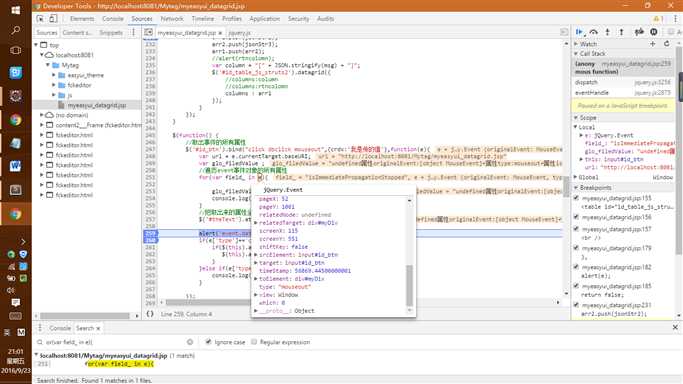This screenshot has width=683, height=384.
Task: Click the navigator horizontal scrollbar
Action: (x=85, y=316)
